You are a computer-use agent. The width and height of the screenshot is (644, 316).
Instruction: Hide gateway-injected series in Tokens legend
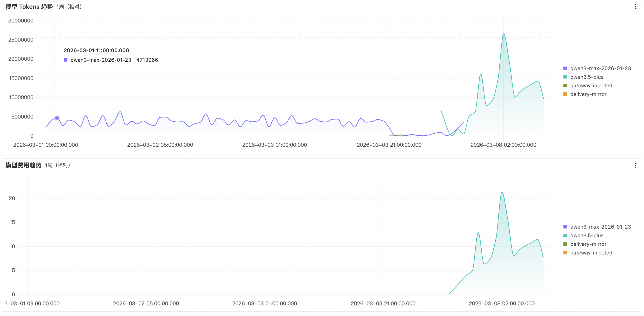click(591, 86)
